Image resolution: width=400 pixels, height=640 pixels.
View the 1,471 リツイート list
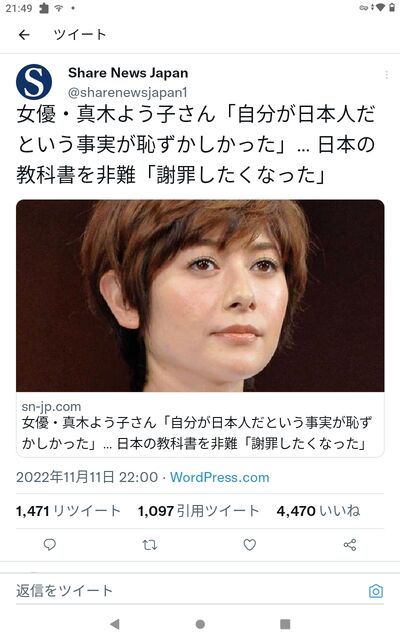tap(68, 511)
